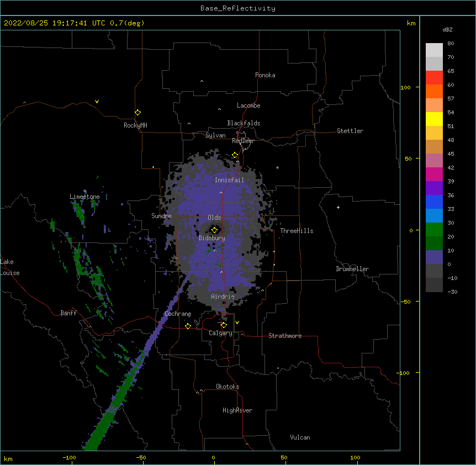The height and width of the screenshot is (465, 476).
Task: Click the Innisfail city label
Action: point(229,180)
